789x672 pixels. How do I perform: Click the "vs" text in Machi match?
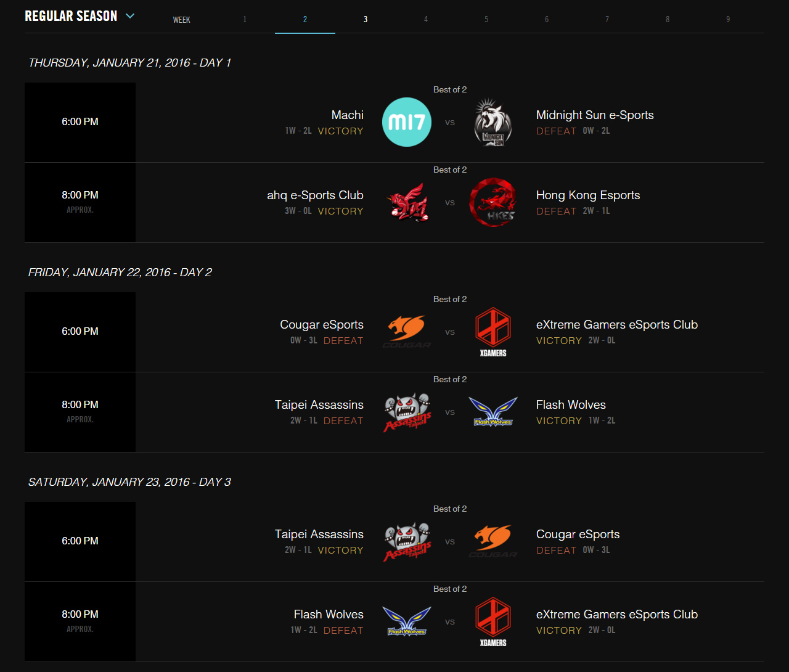point(450,123)
